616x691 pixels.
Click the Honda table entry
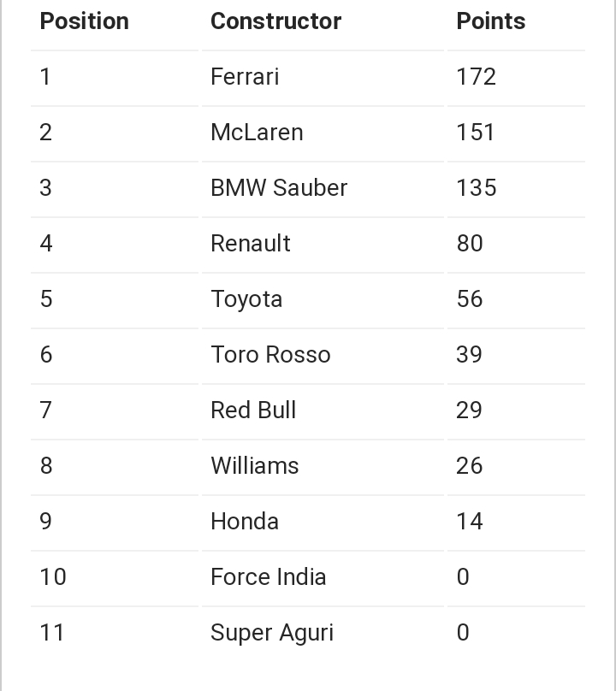[x=245, y=521]
